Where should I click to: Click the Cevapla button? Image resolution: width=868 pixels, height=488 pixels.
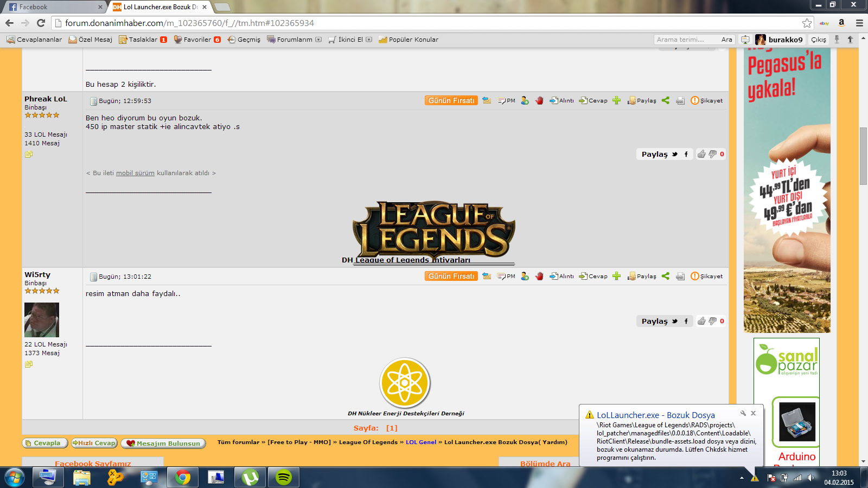coord(44,443)
